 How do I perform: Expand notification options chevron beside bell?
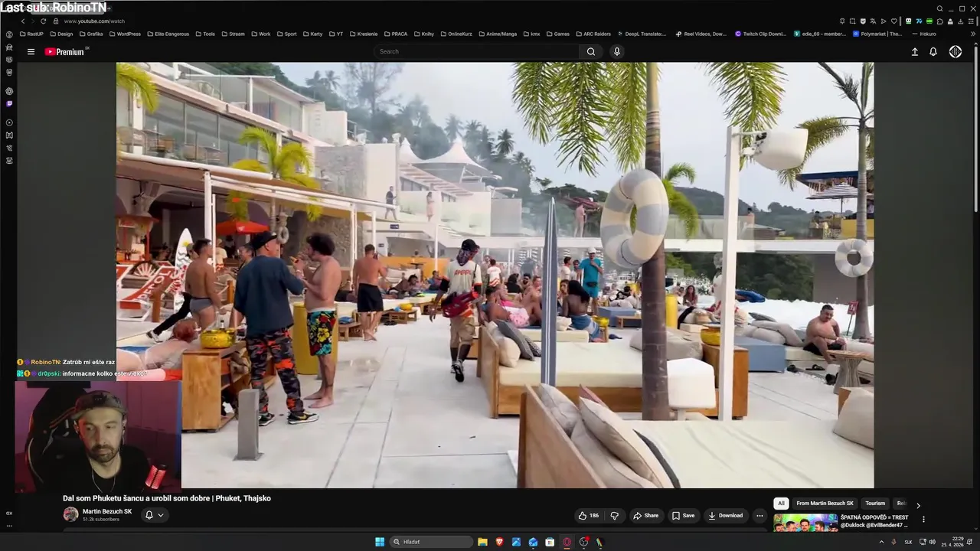[x=161, y=515]
